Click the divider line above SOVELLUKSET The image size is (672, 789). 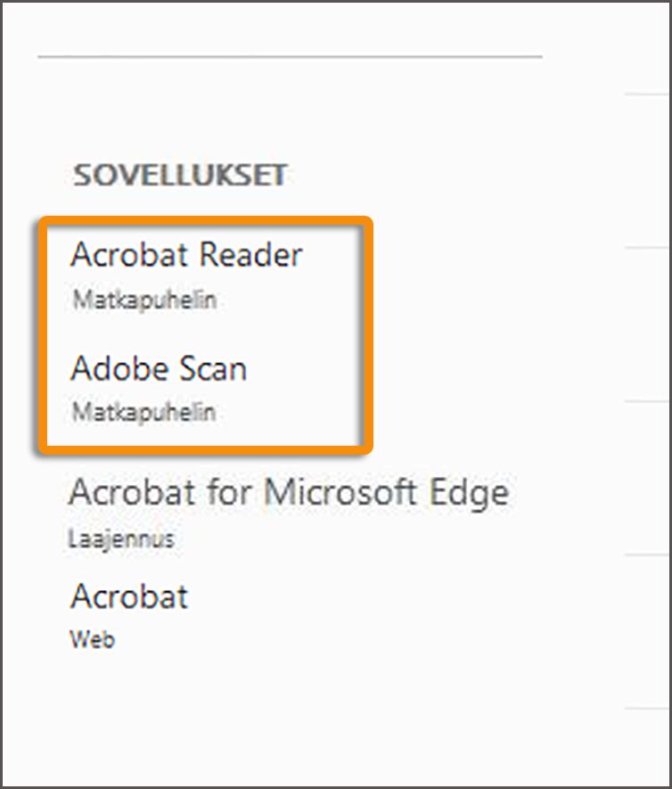290,55
